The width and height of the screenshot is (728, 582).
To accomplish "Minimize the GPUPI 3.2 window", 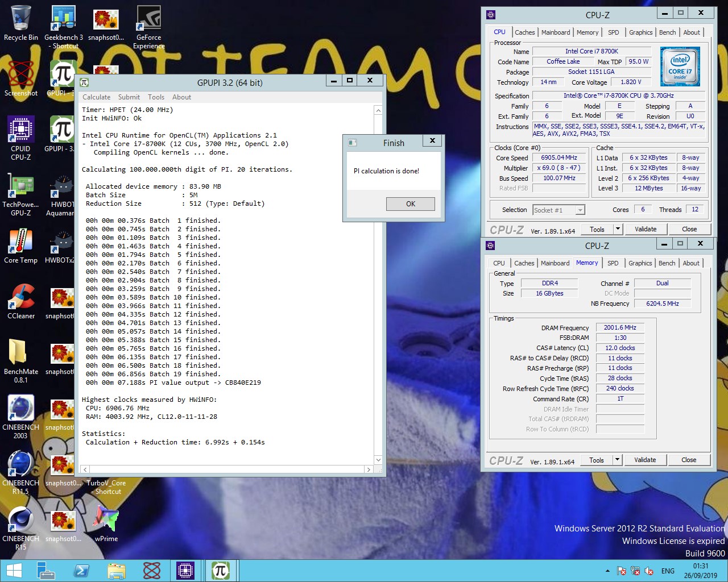I will (x=334, y=81).
